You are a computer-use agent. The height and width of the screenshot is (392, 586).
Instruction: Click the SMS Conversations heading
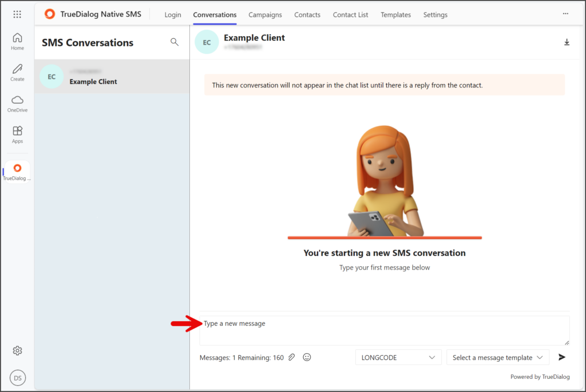click(88, 42)
